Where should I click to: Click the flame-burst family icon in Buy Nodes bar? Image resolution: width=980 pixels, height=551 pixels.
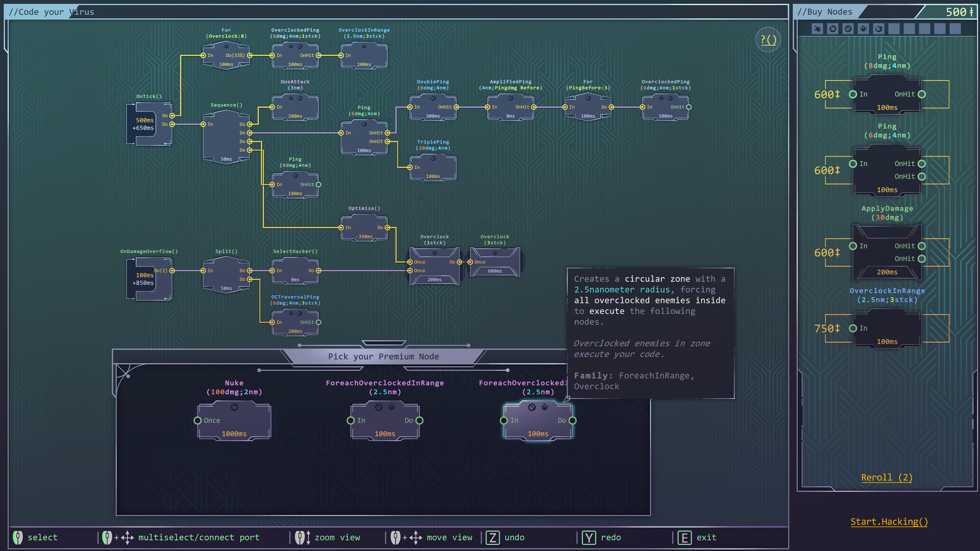863,29
